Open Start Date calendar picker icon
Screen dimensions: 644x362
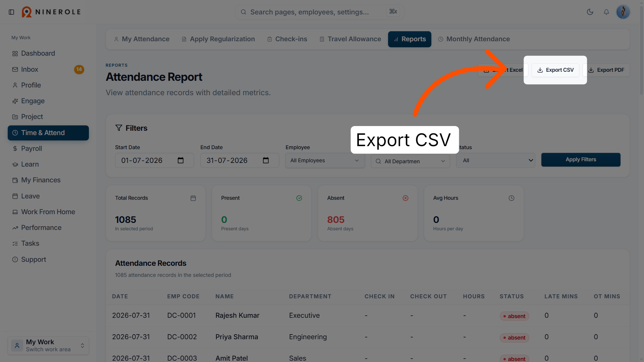(x=180, y=161)
